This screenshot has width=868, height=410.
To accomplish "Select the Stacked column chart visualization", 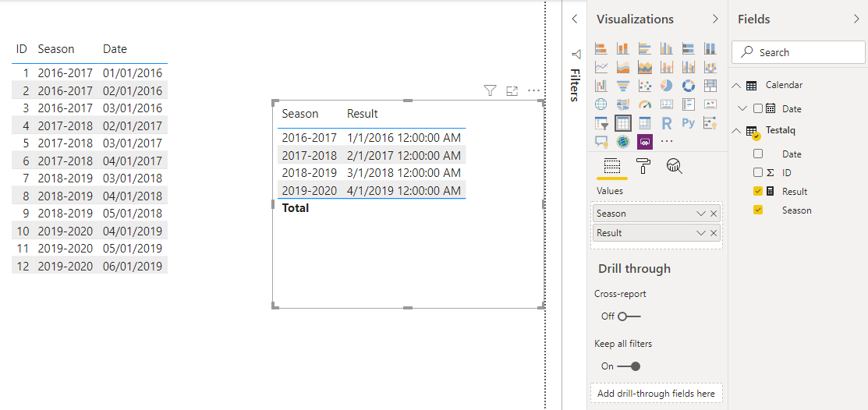I will point(623,48).
